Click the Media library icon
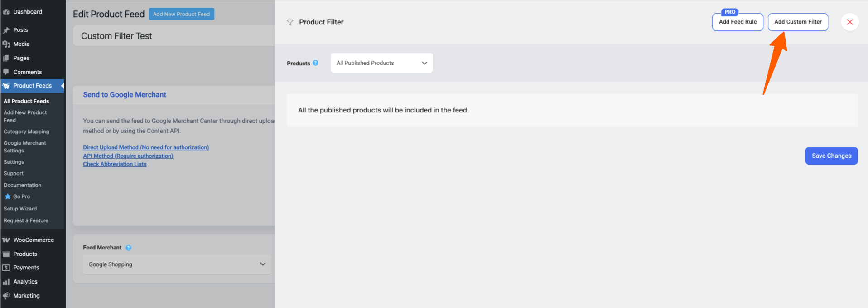Viewport: 868px width, 308px height. pyautogui.click(x=6, y=44)
